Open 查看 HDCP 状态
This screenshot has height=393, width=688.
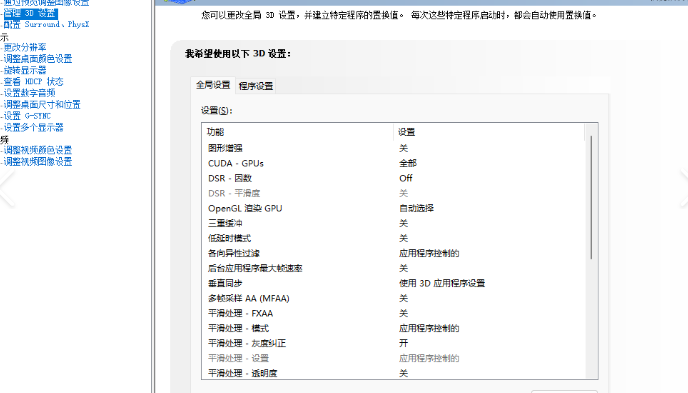pos(33,82)
